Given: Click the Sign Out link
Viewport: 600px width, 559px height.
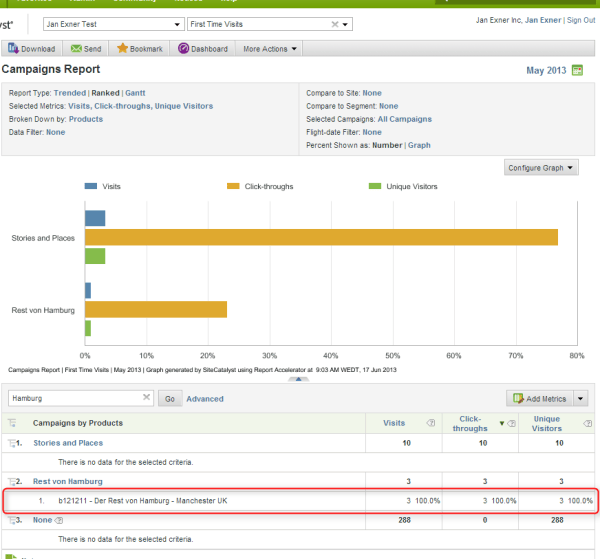Looking at the screenshot, I should pos(581,20).
